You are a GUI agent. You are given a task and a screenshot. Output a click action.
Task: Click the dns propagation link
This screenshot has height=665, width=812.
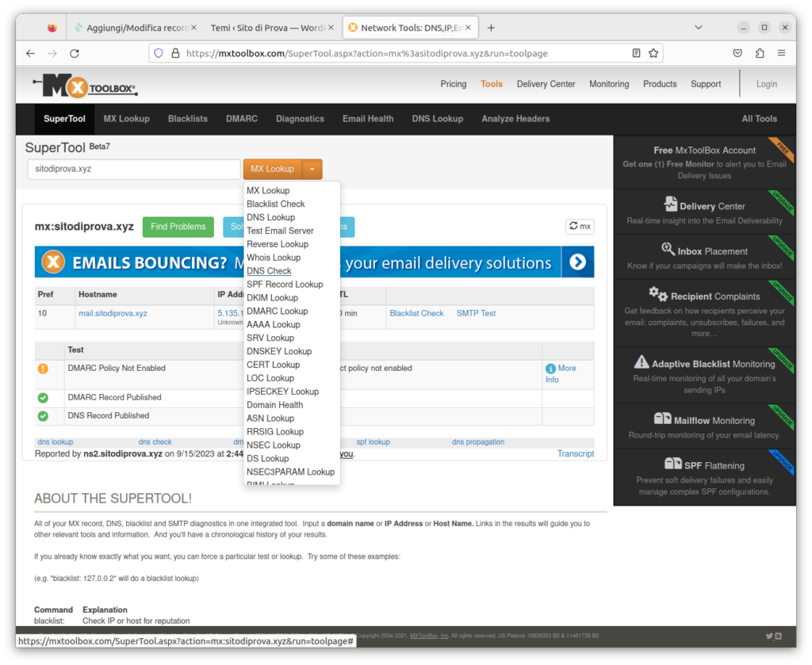[x=478, y=442]
